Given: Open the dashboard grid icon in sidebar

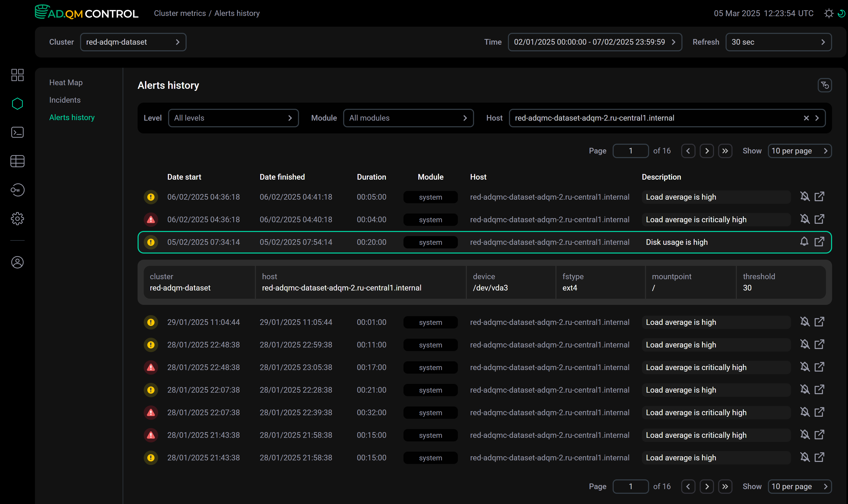Looking at the screenshot, I should pyautogui.click(x=17, y=75).
